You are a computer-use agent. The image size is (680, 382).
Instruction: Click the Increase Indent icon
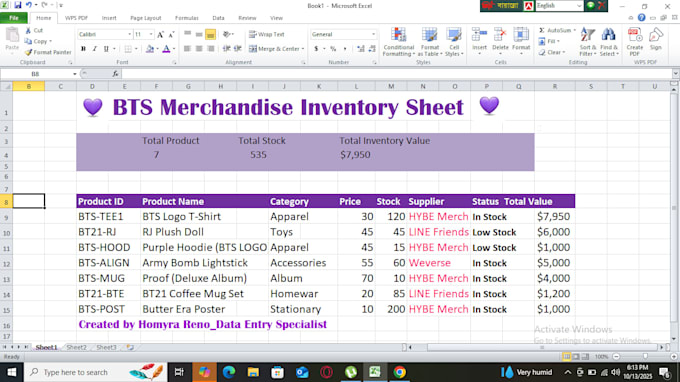(x=238, y=49)
